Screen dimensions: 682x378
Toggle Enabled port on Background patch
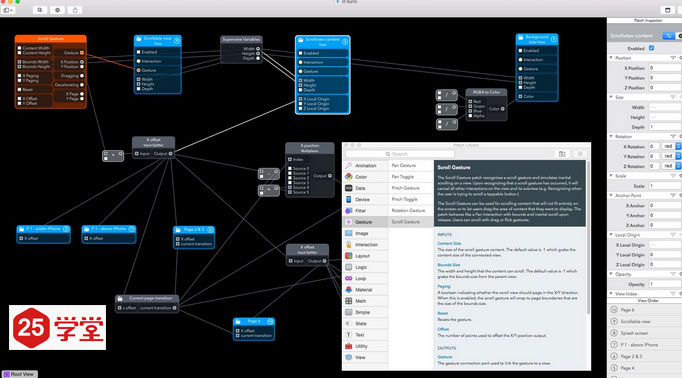coord(521,50)
